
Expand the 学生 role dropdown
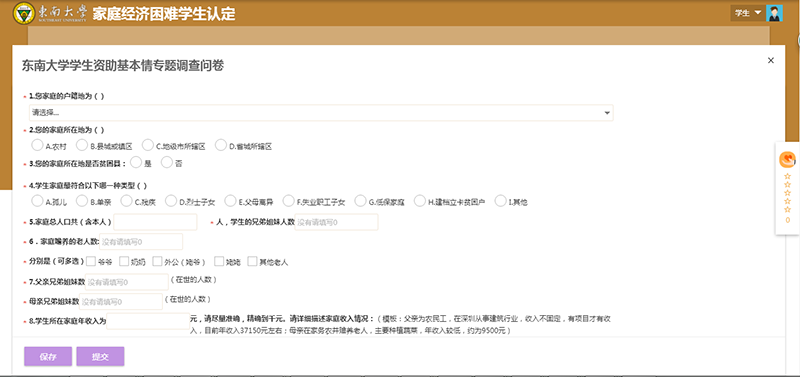748,13
